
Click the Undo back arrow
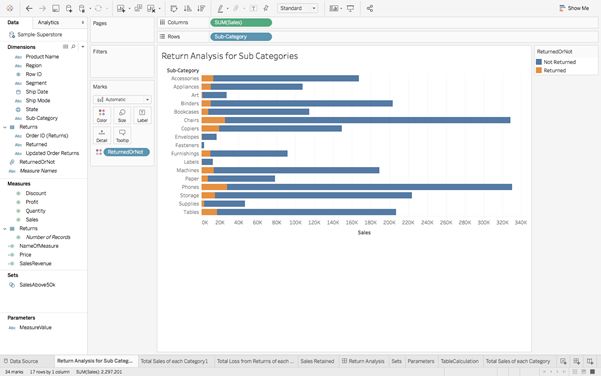[x=29, y=8]
